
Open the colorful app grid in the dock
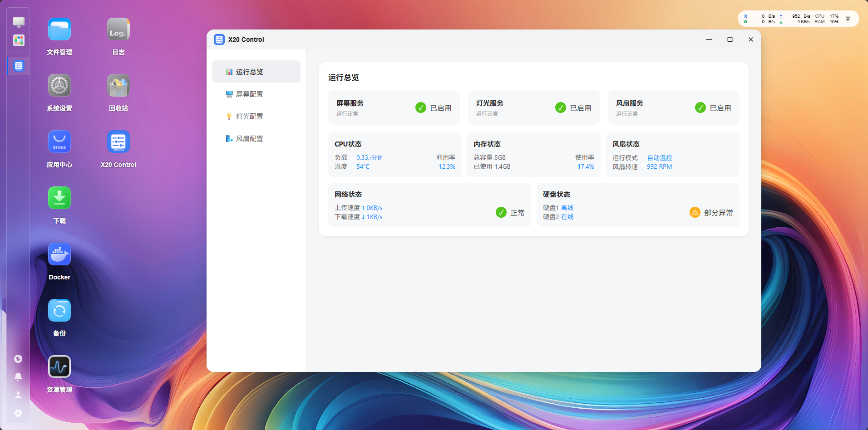pyautogui.click(x=19, y=40)
